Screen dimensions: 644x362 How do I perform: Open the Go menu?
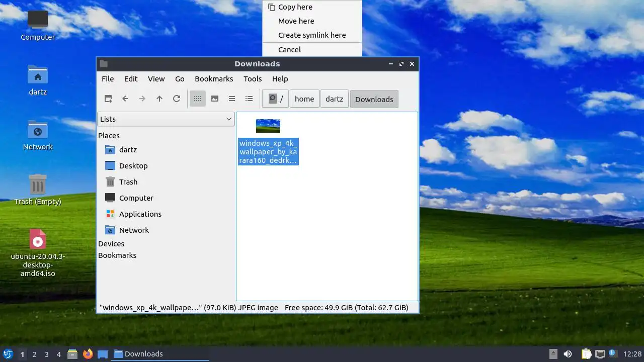[x=180, y=79]
